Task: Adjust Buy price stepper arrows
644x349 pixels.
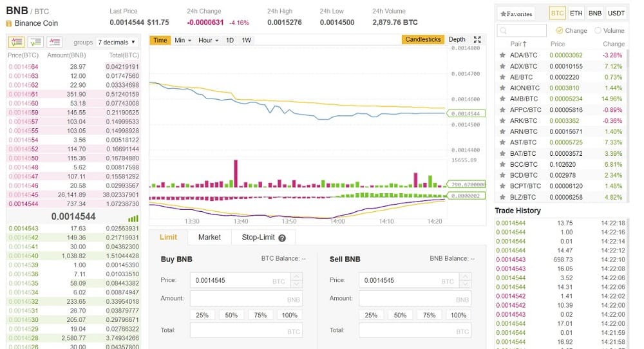Action: tap(296, 280)
